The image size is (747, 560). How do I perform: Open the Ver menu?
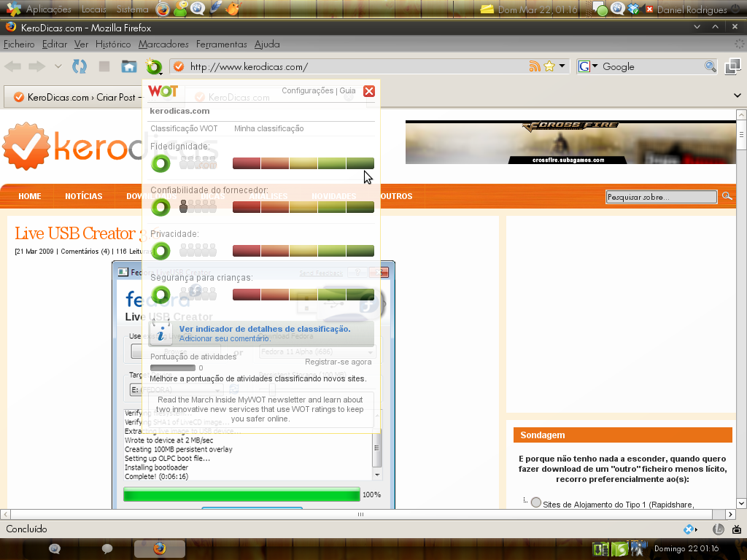[x=81, y=44]
